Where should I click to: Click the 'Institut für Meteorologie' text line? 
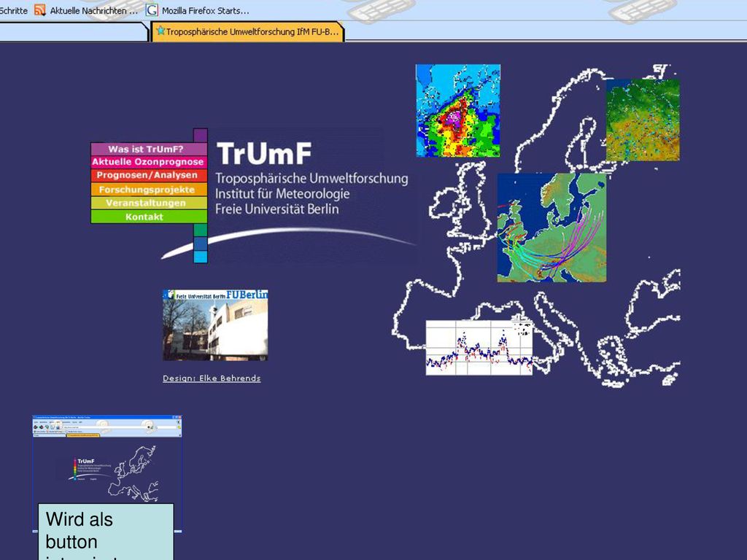pos(282,194)
